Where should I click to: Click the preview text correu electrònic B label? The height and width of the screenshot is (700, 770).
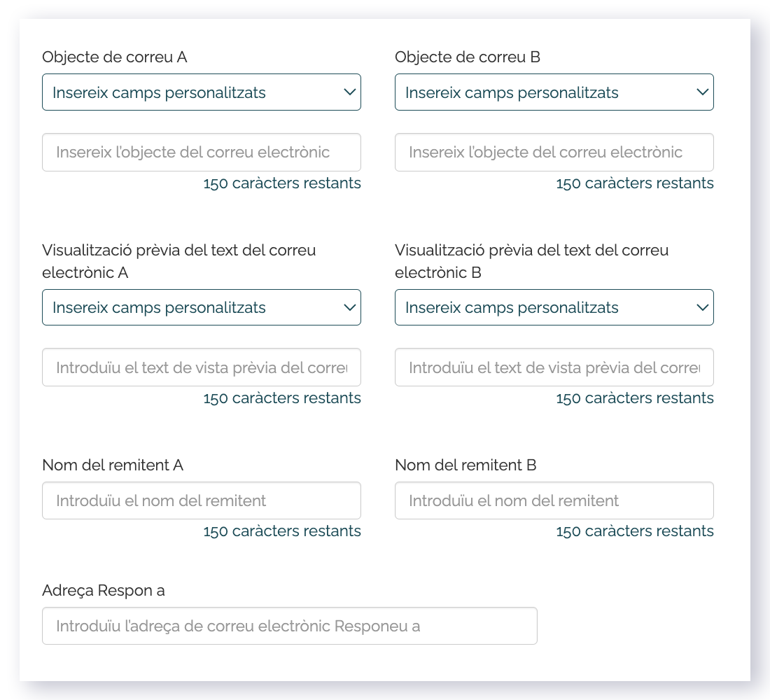(x=531, y=261)
